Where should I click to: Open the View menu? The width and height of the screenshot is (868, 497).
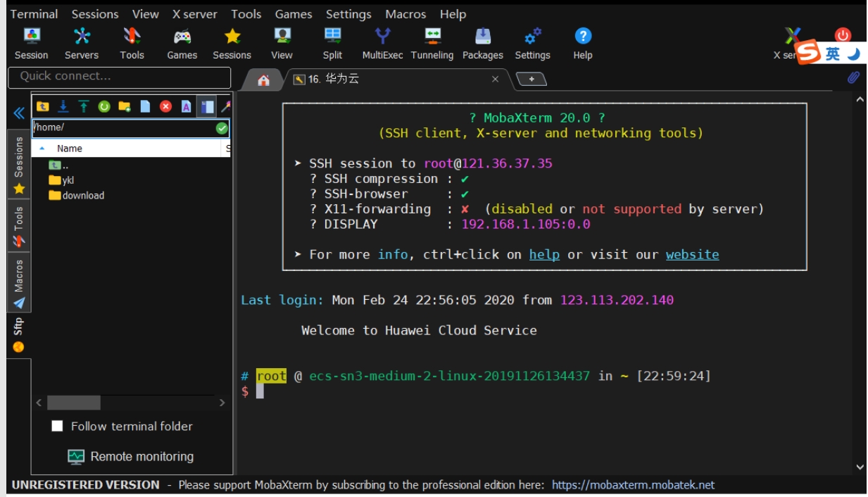(x=146, y=14)
